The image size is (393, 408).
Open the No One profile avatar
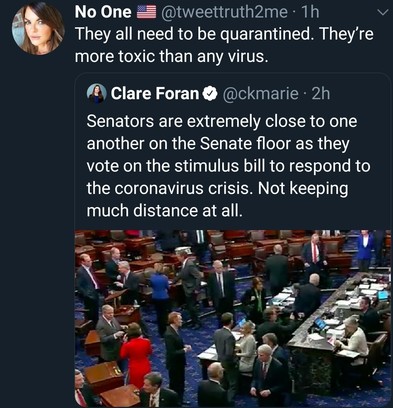tap(38, 29)
